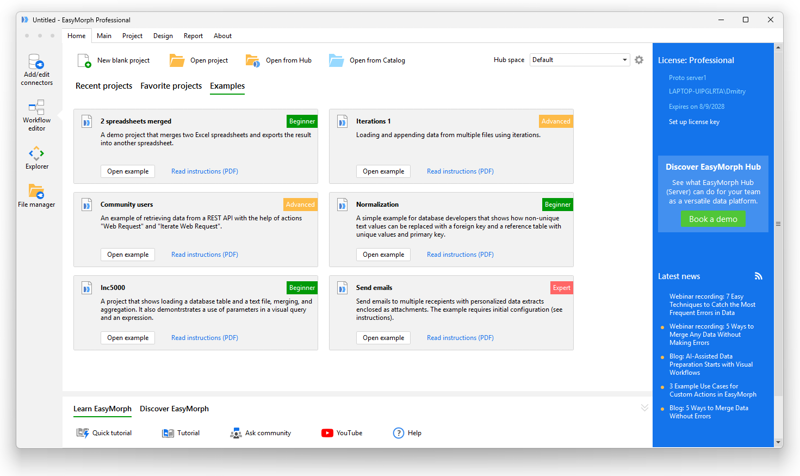Open example for Iterations 1
The image size is (800, 476).
[383, 171]
